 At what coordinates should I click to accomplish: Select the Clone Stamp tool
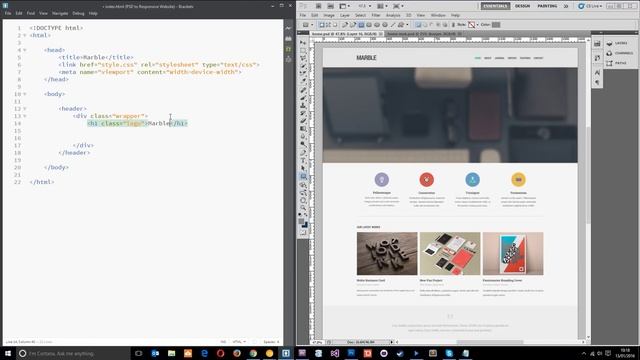[303, 105]
